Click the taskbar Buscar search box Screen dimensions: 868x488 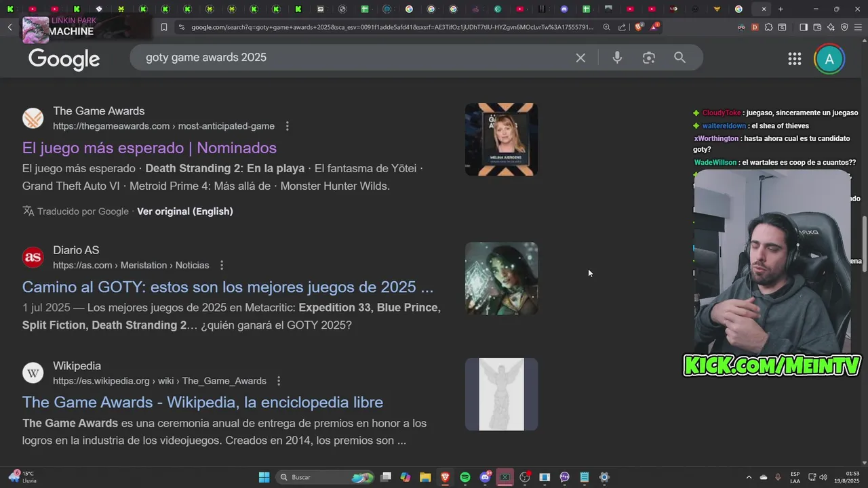click(325, 477)
